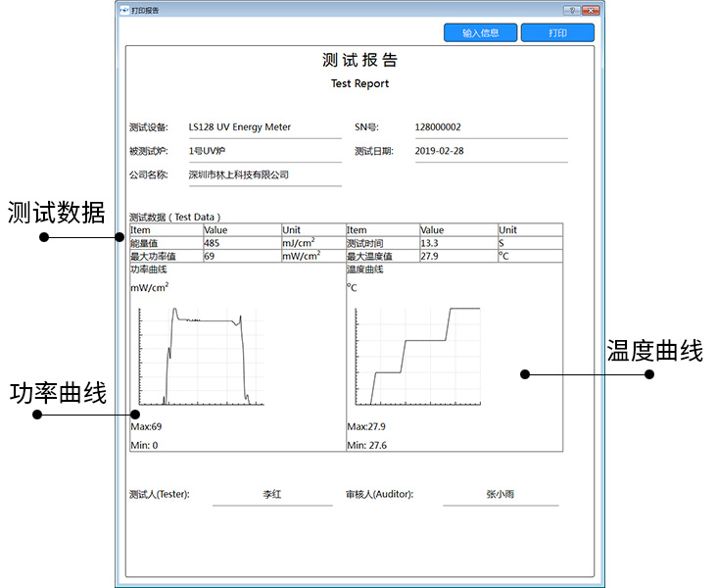
Task: Click the power curve chart
Action: point(201,357)
